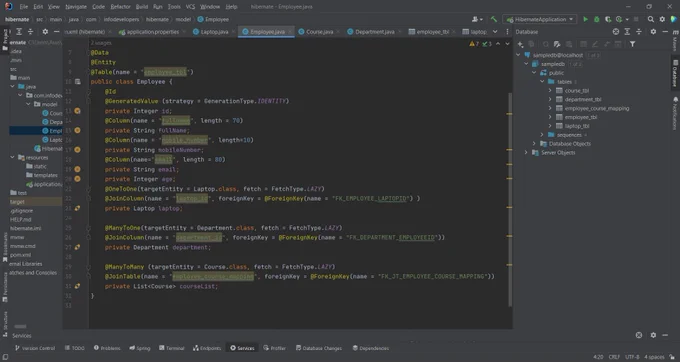Click the UTF-8 encoding in status bar
This screenshot has height=362, width=680.
[632, 357]
